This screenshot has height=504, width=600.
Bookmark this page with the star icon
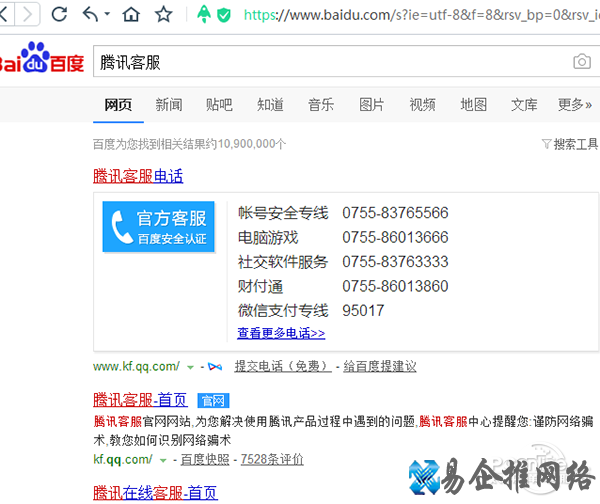tap(163, 15)
